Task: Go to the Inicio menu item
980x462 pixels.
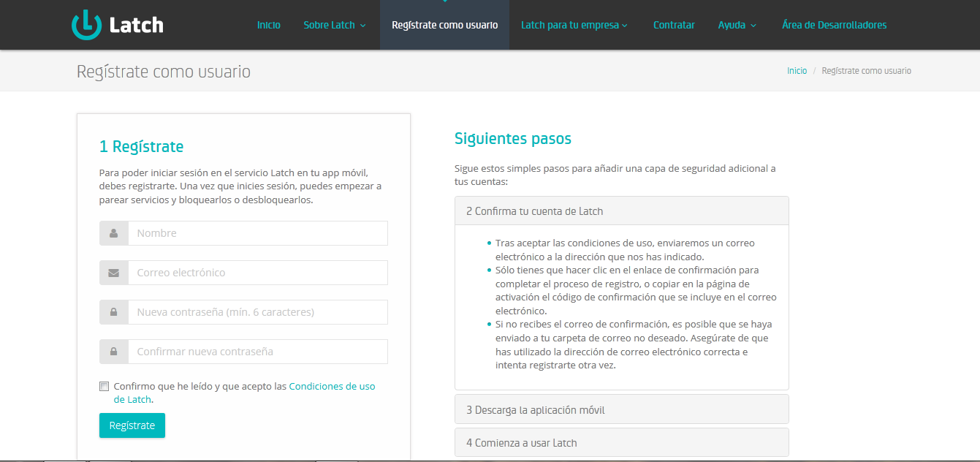Action: coord(268,25)
